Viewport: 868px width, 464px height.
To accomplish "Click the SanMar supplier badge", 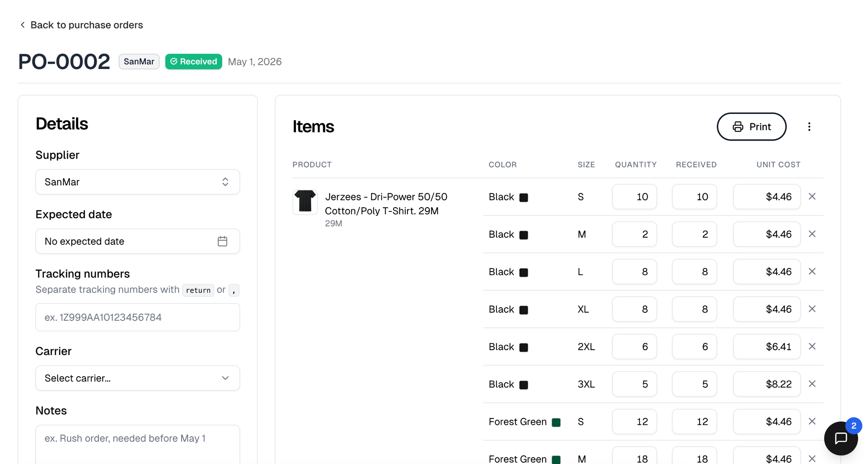I will [x=139, y=62].
